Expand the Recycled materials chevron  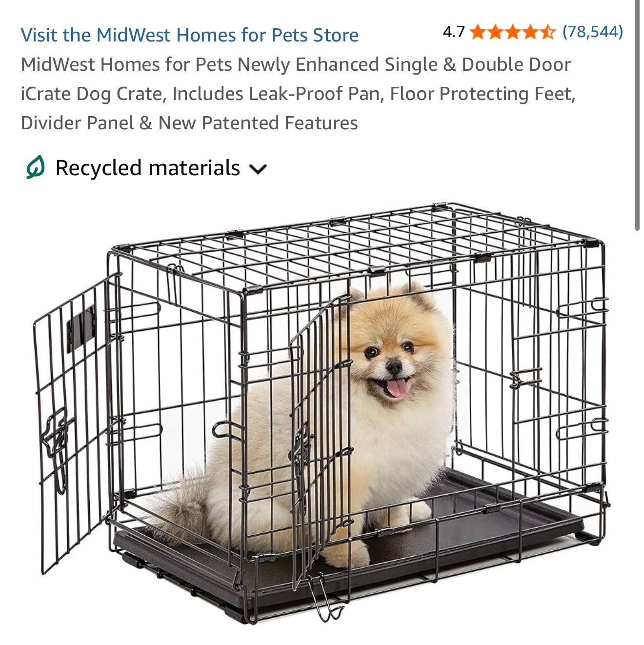click(258, 169)
